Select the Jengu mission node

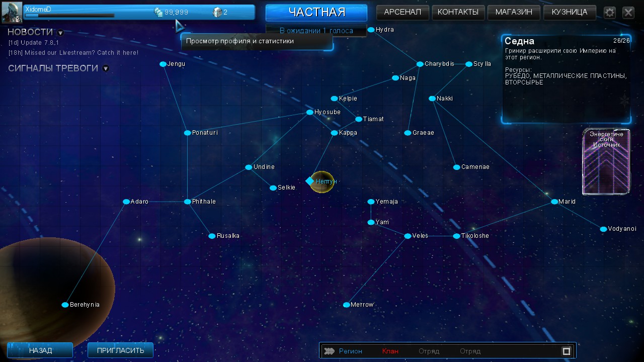pyautogui.click(x=163, y=64)
